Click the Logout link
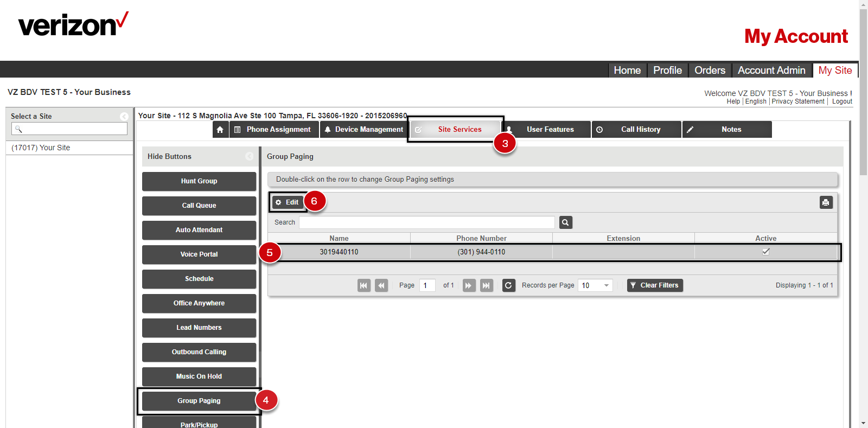868x428 pixels. point(842,101)
